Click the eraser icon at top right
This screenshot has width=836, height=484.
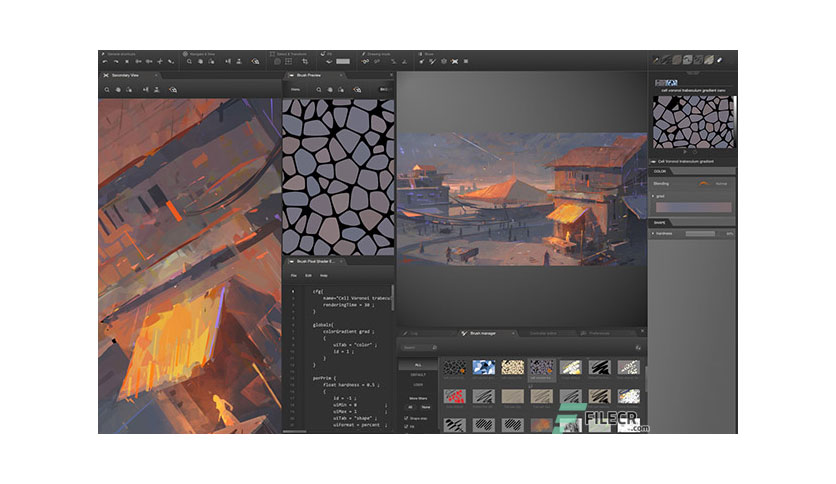click(x=719, y=60)
